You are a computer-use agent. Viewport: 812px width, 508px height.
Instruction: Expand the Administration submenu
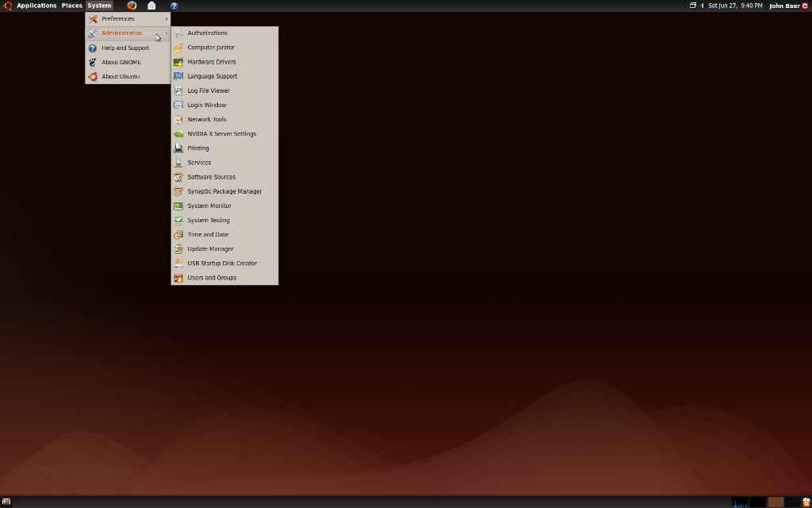(128, 33)
